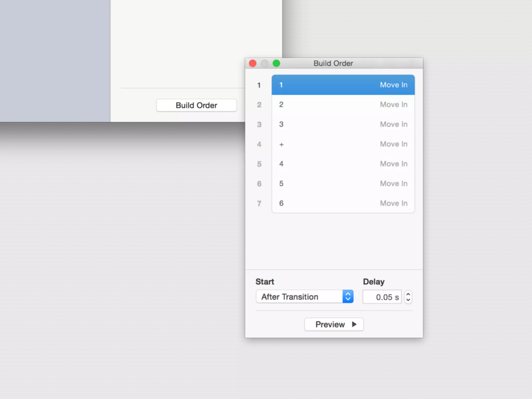Image resolution: width=532 pixels, height=399 pixels.
Task: Select the plus sign build row
Action: pyautogui.click(x=343, y=144)
